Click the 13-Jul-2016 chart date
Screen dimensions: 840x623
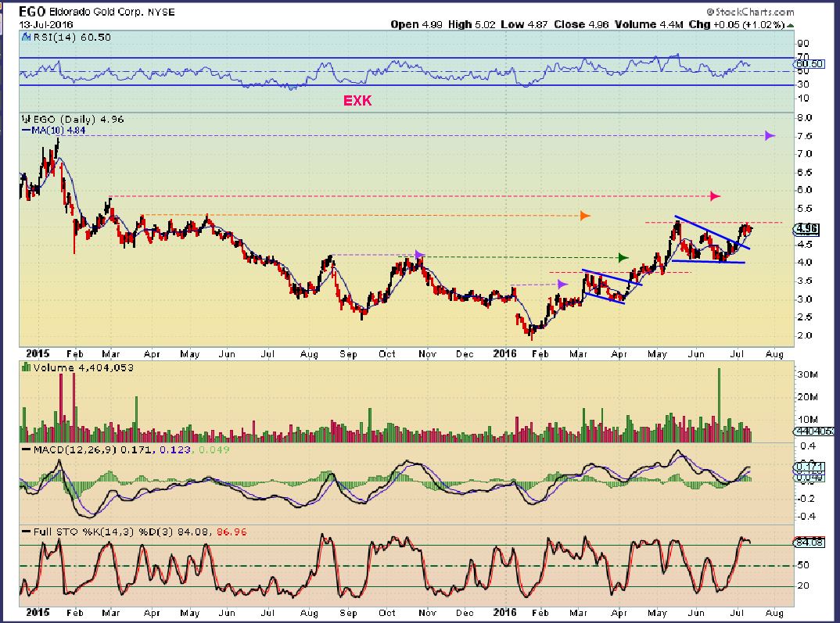coord(47,24)
